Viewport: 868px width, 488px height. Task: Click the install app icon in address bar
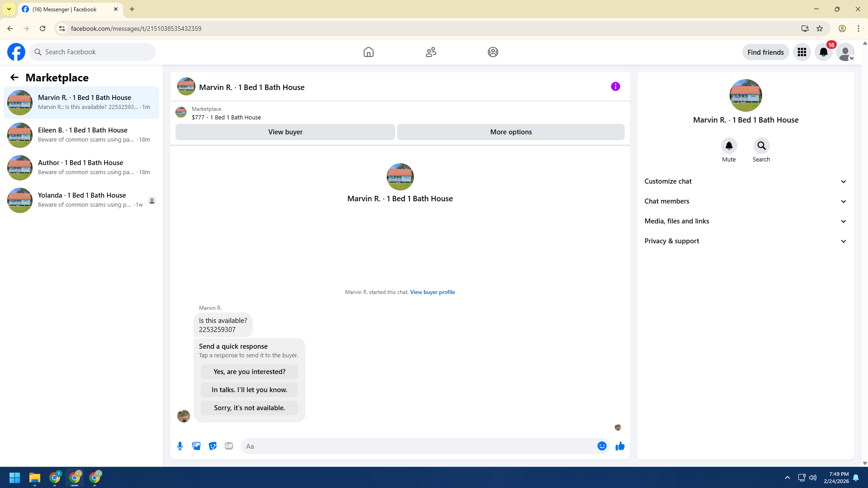805,28
